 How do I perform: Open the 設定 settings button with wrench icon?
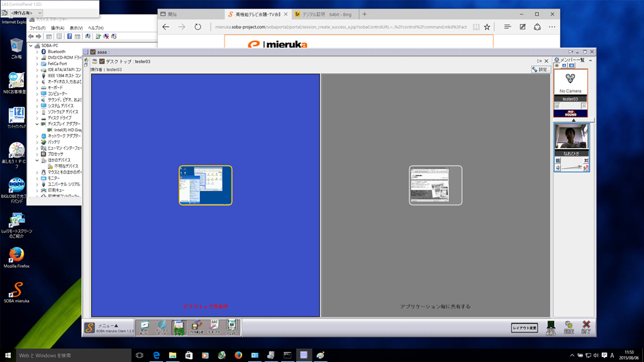pyautogui.click(x=540, y=69)
